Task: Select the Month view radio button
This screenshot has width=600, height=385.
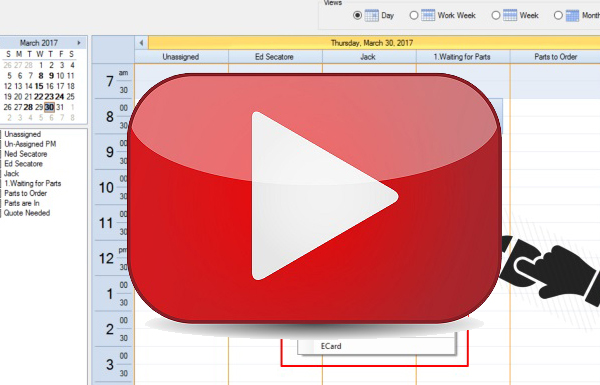Action: (x=558, y=15)
